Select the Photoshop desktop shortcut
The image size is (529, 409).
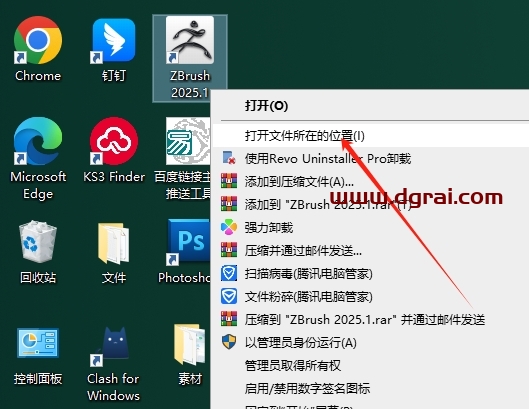click(x=185, y=251)
